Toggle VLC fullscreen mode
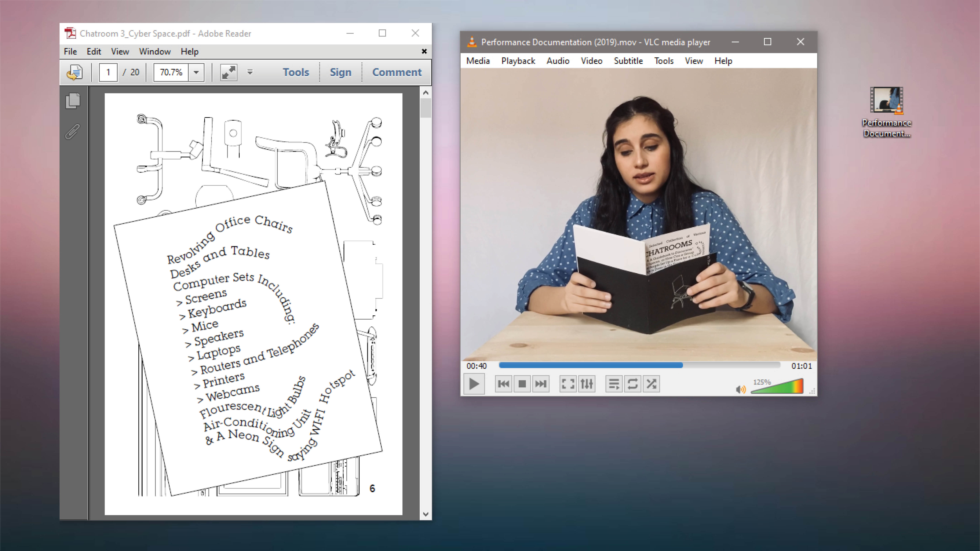This screenshot has height=551, width=980. (x=568, y=384)
